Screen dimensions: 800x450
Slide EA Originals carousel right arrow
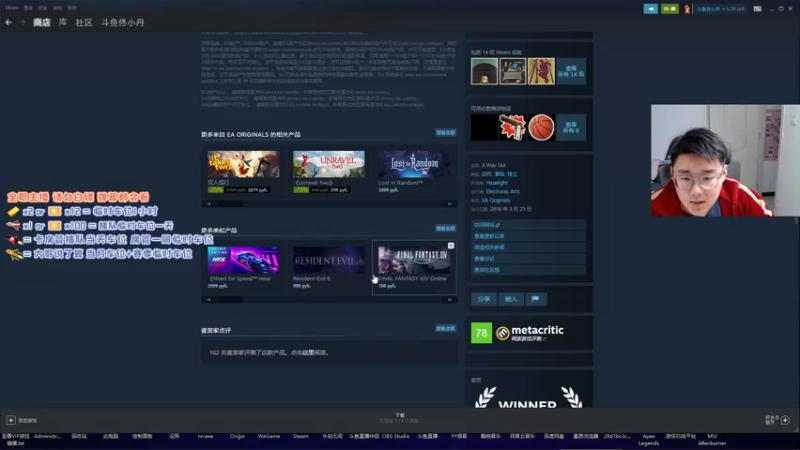449,204
